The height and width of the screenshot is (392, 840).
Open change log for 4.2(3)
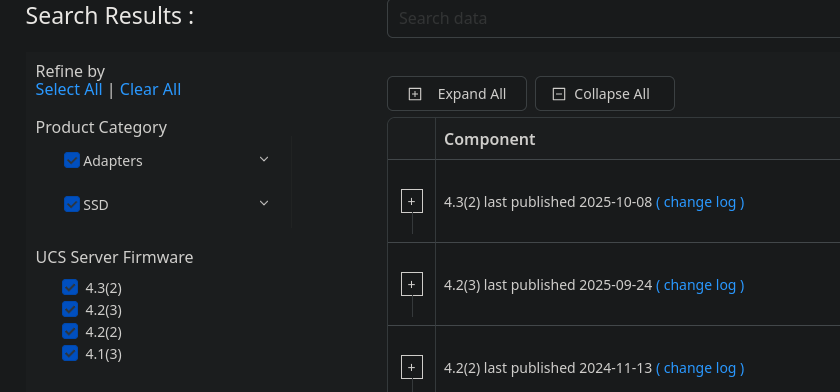(700, 285)
